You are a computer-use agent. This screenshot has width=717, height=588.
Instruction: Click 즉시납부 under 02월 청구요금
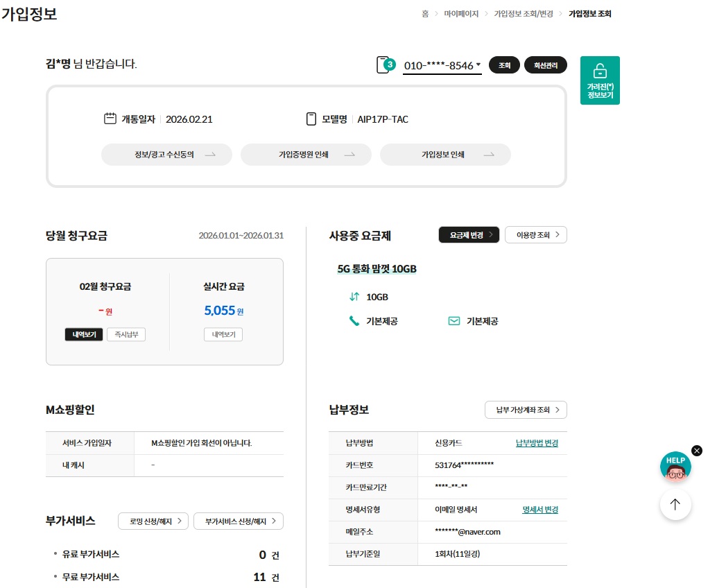[x=126, y=335]
